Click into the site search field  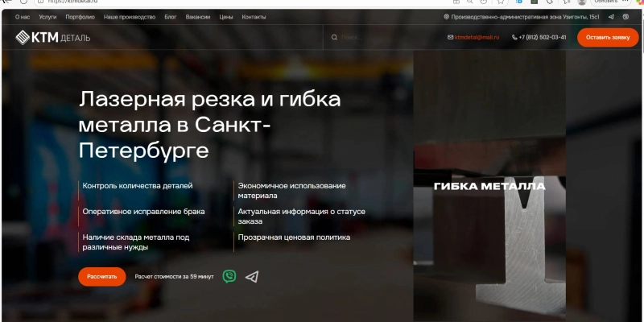coord(378,37)
